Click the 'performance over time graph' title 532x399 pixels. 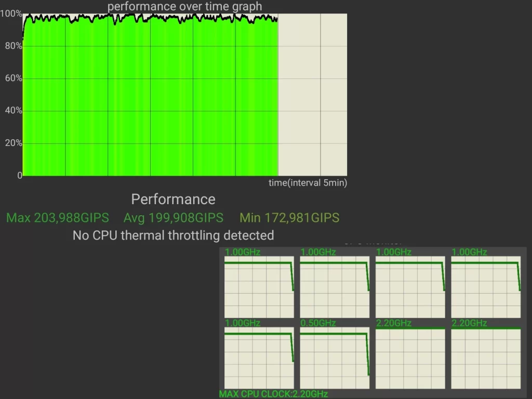[184, 7]
